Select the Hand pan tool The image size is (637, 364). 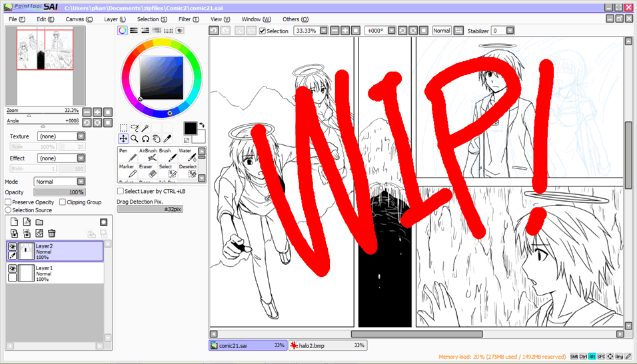[x=157, y=139]
